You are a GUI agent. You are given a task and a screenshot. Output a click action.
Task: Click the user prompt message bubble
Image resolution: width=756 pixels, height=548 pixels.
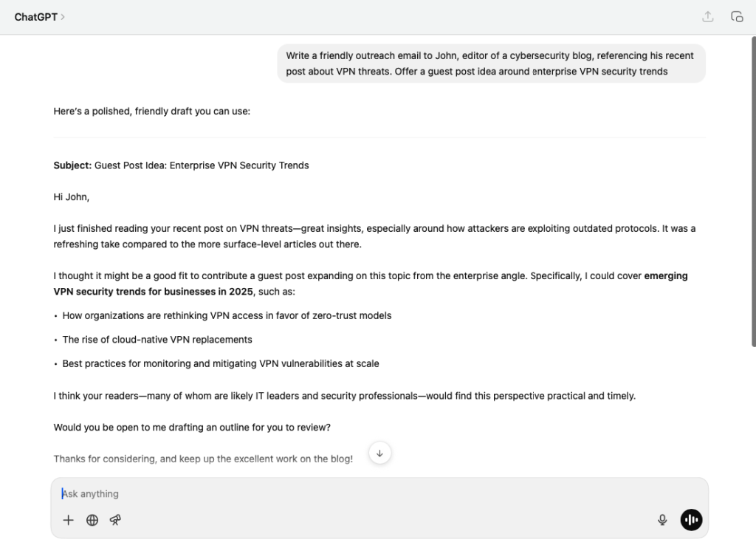tap(491, 64)
